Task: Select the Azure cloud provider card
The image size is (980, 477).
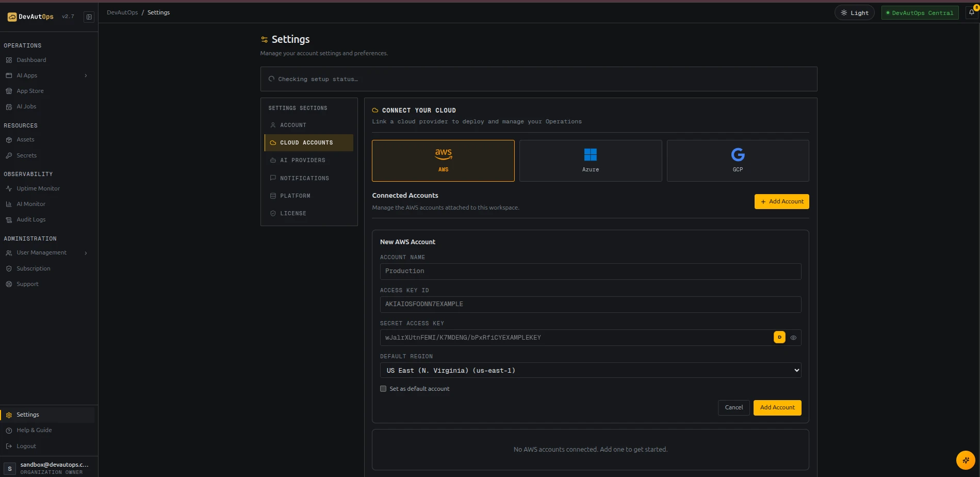Action: pyautogui.click(x=591, y=161)
